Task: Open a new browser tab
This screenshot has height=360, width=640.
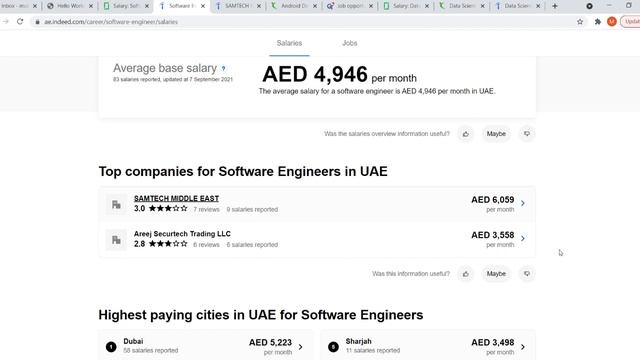Action: coord(555,6)
